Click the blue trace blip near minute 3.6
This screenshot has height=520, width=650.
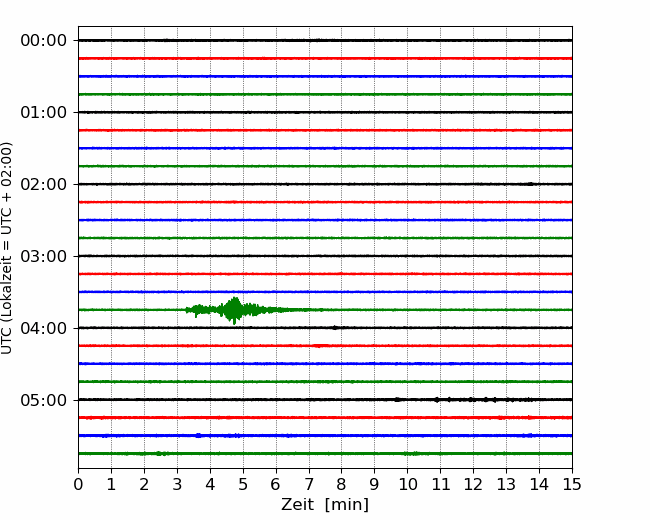tap(199, 435)
